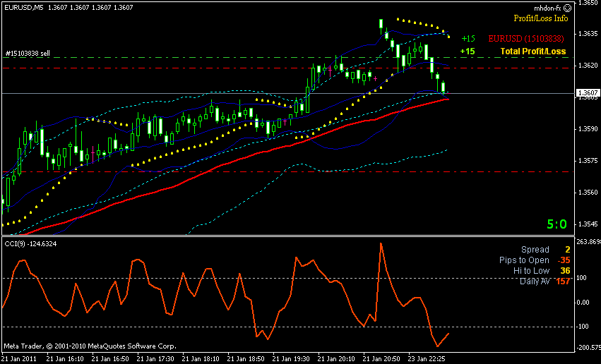
Task: Select the green dash-dot sell order line
Action: tap(287, 57)
